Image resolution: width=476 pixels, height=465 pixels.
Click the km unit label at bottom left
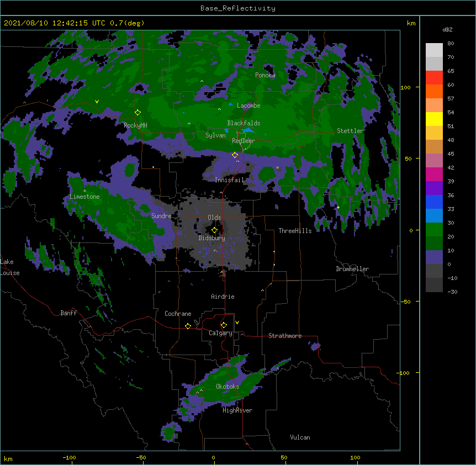[x=8, y=459]
